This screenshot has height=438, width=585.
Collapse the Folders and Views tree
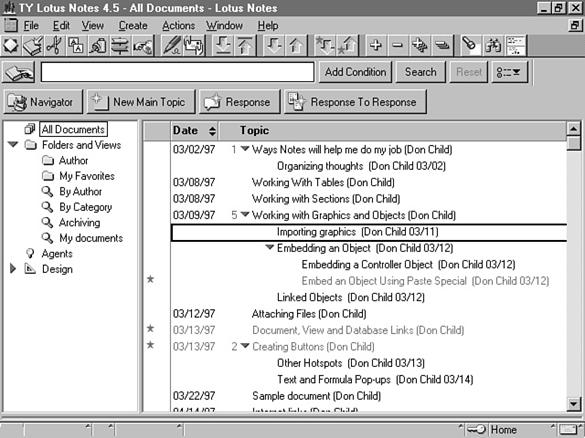[13, 144]
